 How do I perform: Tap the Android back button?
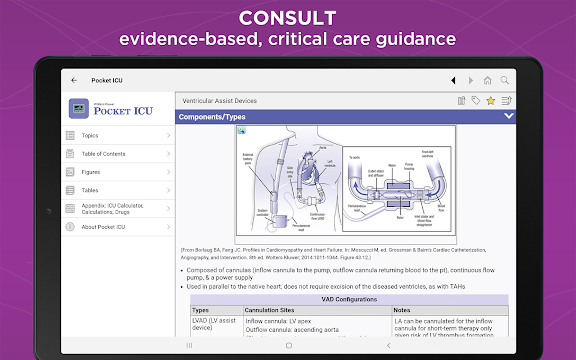tap(388, 345)
